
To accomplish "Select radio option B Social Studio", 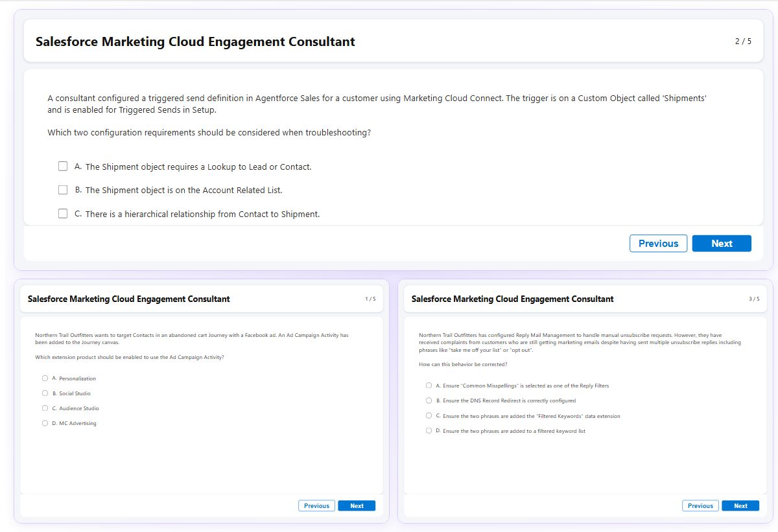I will pyautogui.click(x=45, y=393).
